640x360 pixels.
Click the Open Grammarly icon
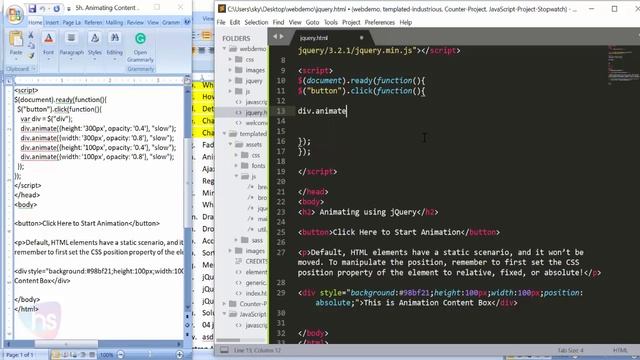(x=140, y=39)
